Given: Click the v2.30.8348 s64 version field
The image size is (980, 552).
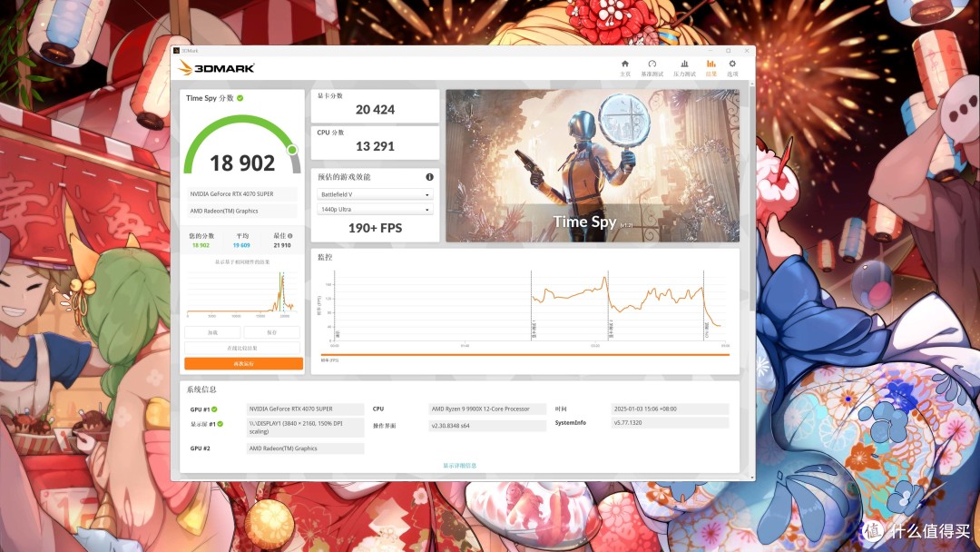Looking at the screenshot, I should pos(487,426).
